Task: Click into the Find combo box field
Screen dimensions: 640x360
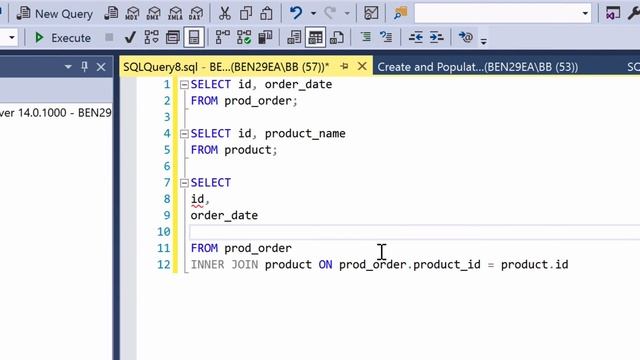Action: (497, 13)
